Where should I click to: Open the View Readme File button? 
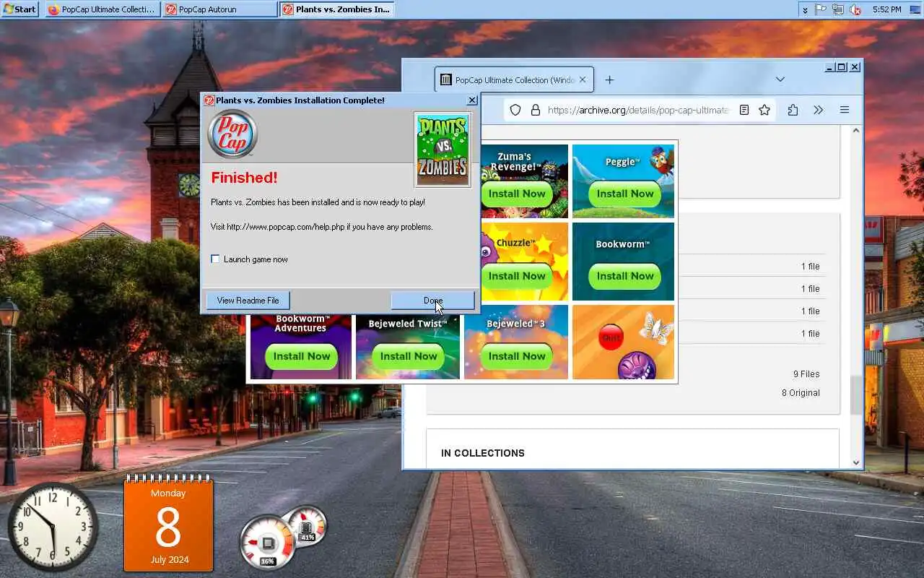[248, 301]
